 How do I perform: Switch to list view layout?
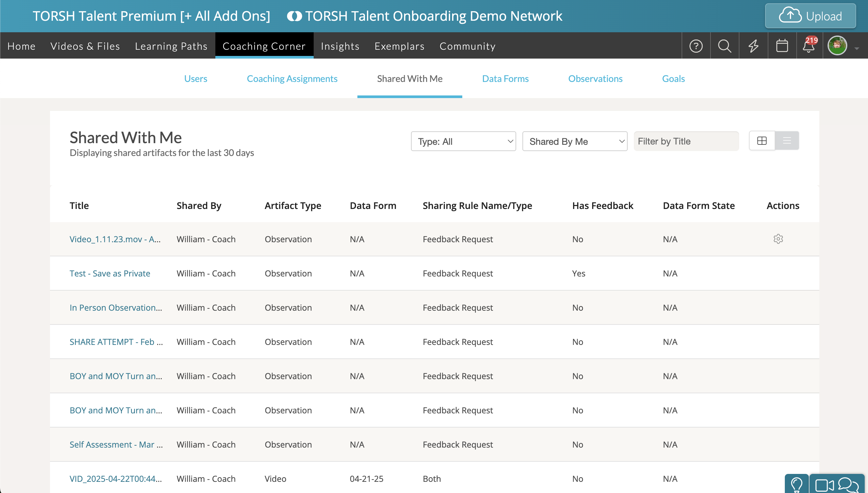787,141
